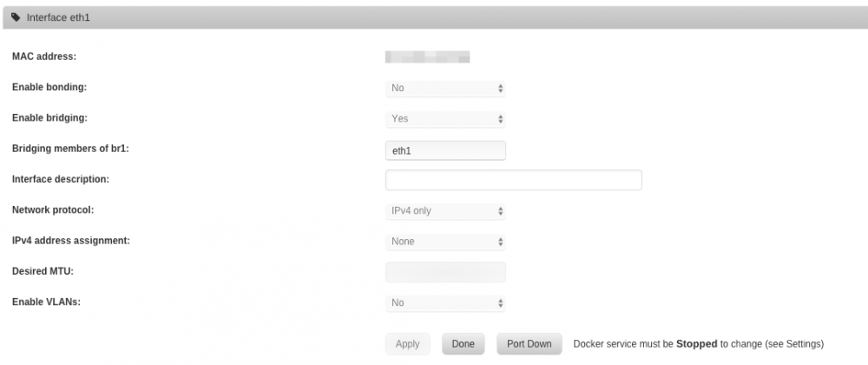Image resolution: width=868 pixels, height=365 pixels.
Task: Click the 'Docker service must be Stopped' notice
Action: point(699,344)
